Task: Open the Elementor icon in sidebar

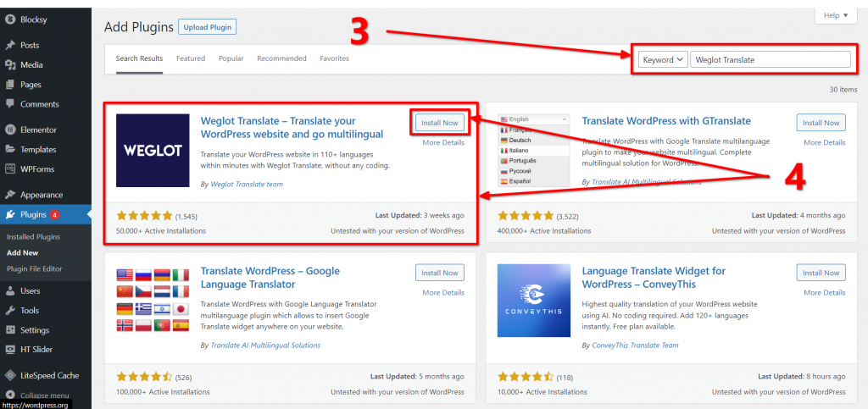Action: tap(9, 130)
